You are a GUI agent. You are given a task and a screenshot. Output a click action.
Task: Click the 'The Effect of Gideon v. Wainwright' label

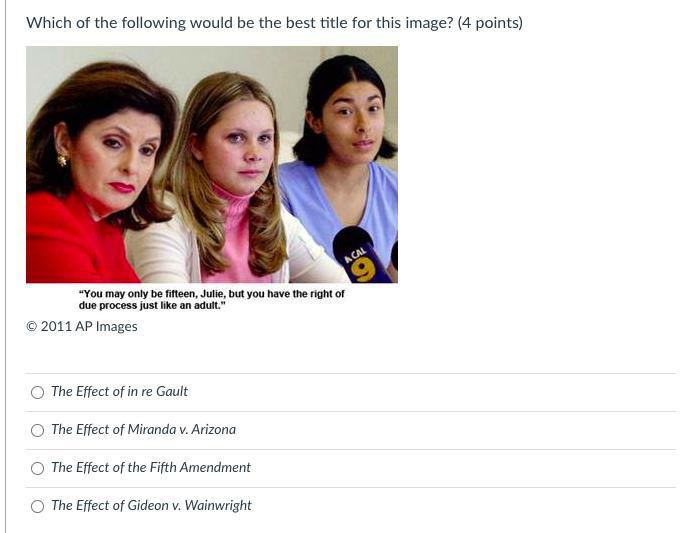(151, 505)
